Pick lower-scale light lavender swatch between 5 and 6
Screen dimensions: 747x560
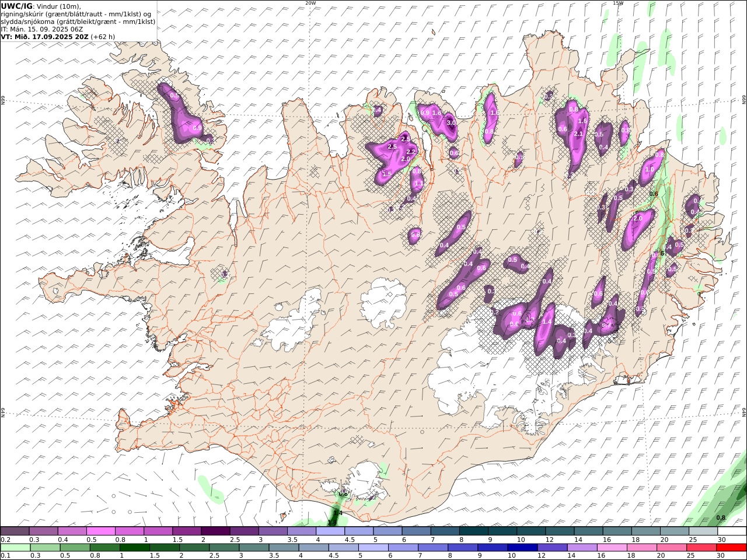click(x=373, y=547)
